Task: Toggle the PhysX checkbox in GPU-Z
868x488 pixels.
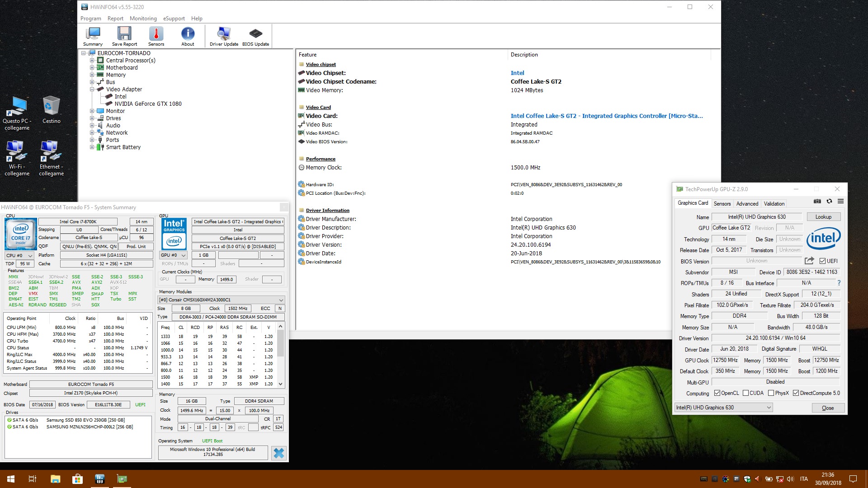Action: pos(771,393)
